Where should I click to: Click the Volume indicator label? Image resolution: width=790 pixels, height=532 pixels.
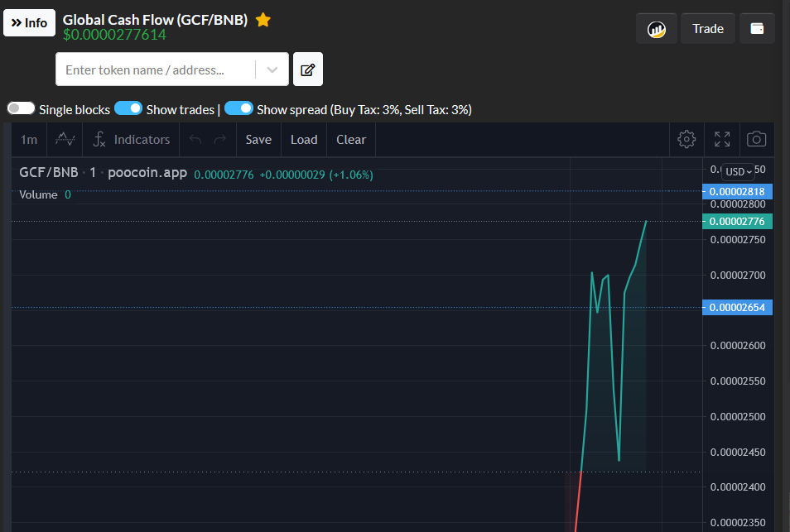pyautogui.click(x=38, y=194)
